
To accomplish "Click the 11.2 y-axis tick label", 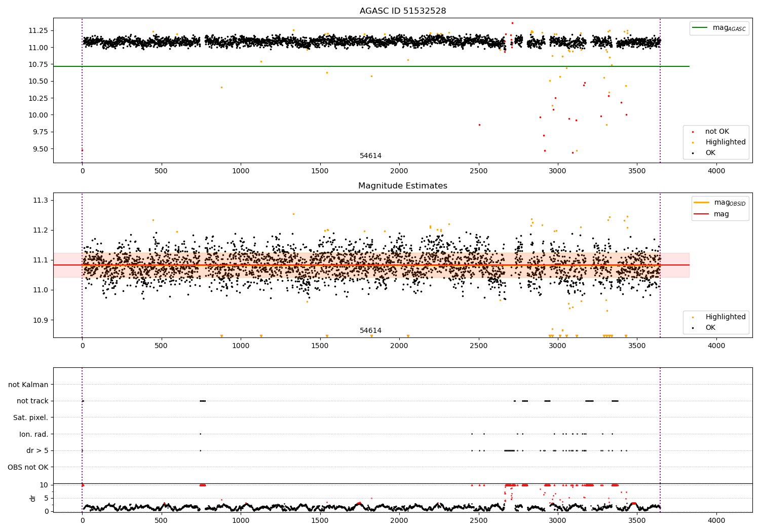I will 41,231.
